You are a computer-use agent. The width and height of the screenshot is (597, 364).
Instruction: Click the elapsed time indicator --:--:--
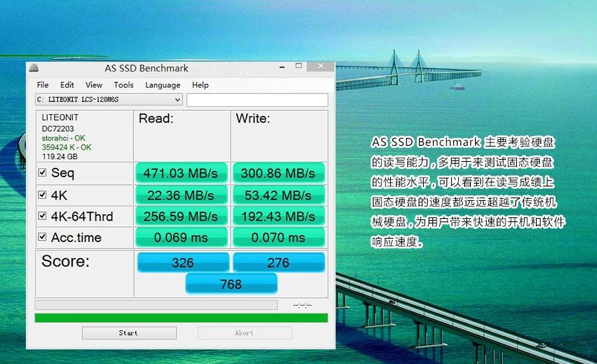[x=302, y=306]
